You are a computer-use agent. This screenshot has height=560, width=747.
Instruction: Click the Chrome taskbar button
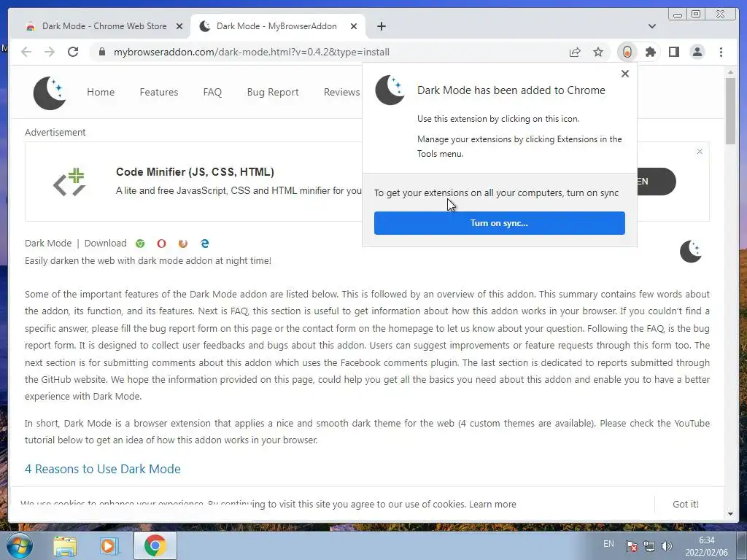155,545
